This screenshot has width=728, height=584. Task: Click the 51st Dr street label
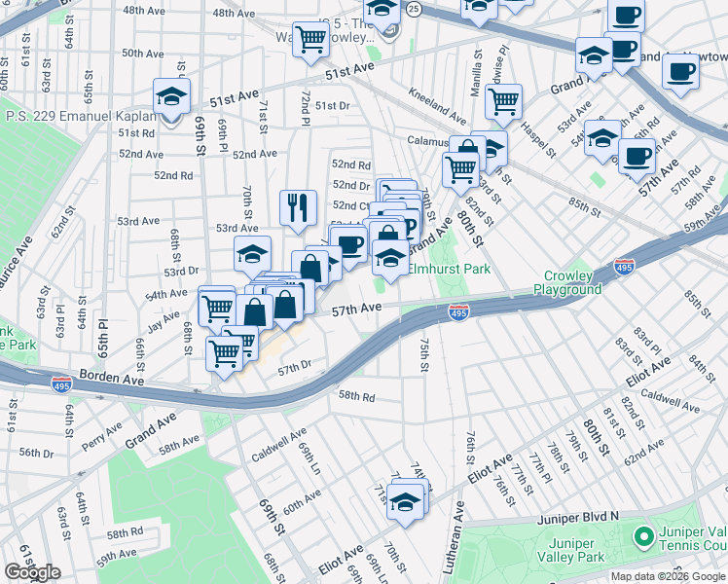point(333,106)
